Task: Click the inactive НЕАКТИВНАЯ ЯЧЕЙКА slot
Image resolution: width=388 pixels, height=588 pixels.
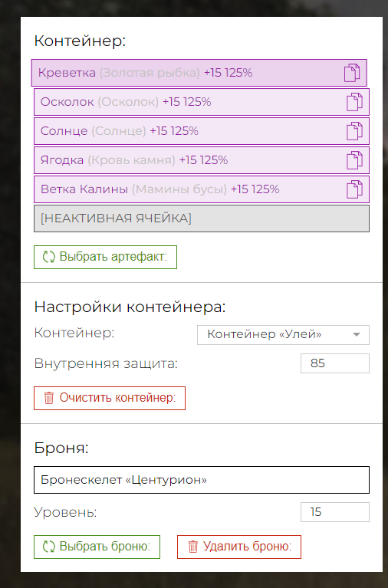Action: point(202,218)
